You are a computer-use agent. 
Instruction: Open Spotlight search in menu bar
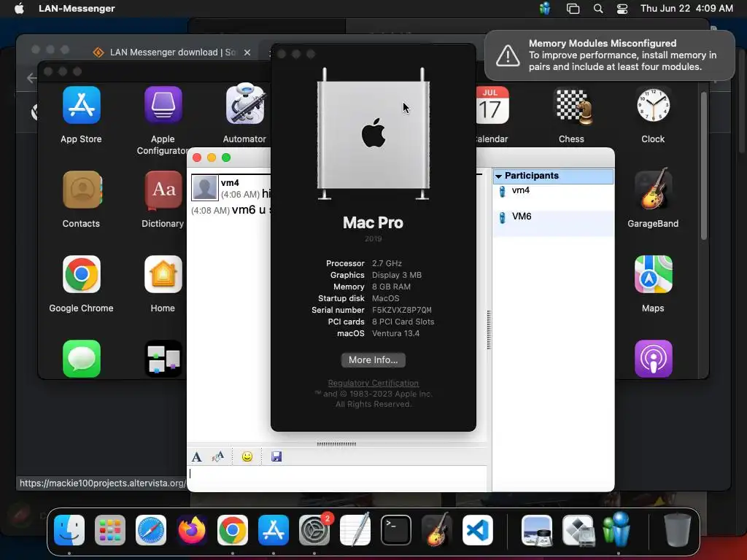pos(598,9)
